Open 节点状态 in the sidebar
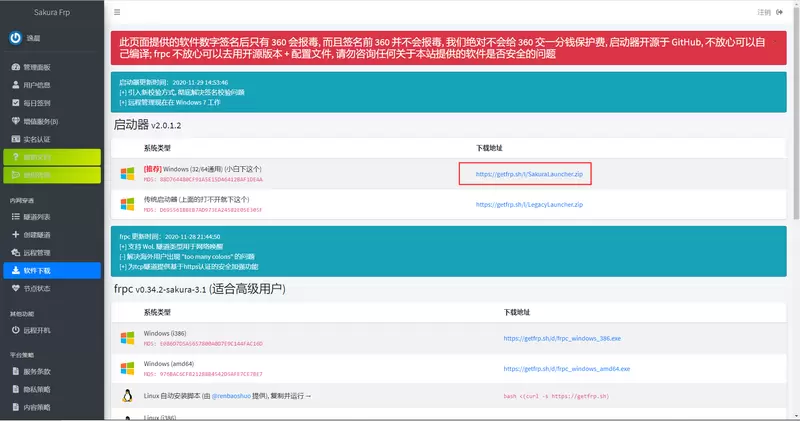 pyautogui.click(x=52, y=288)
